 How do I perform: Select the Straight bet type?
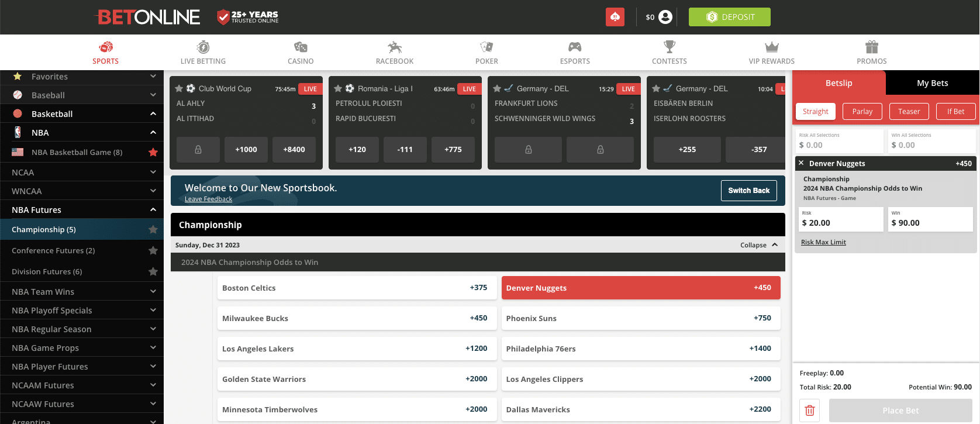[x=816, y=111]
